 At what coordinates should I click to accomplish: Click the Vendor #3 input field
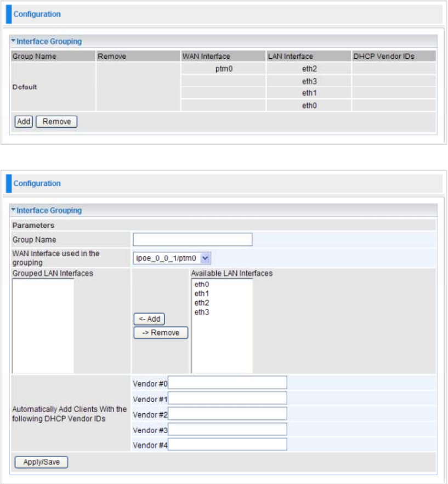click(x=228, y=429)
